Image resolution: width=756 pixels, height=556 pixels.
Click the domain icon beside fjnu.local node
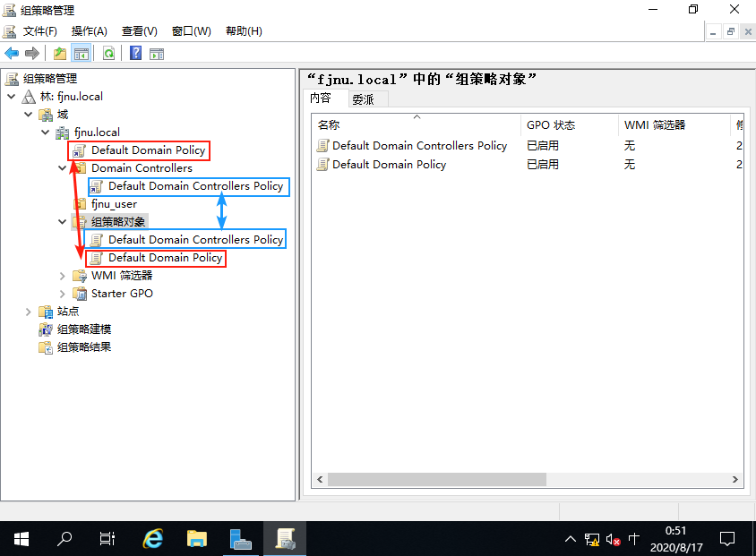[x=63, y=133]
